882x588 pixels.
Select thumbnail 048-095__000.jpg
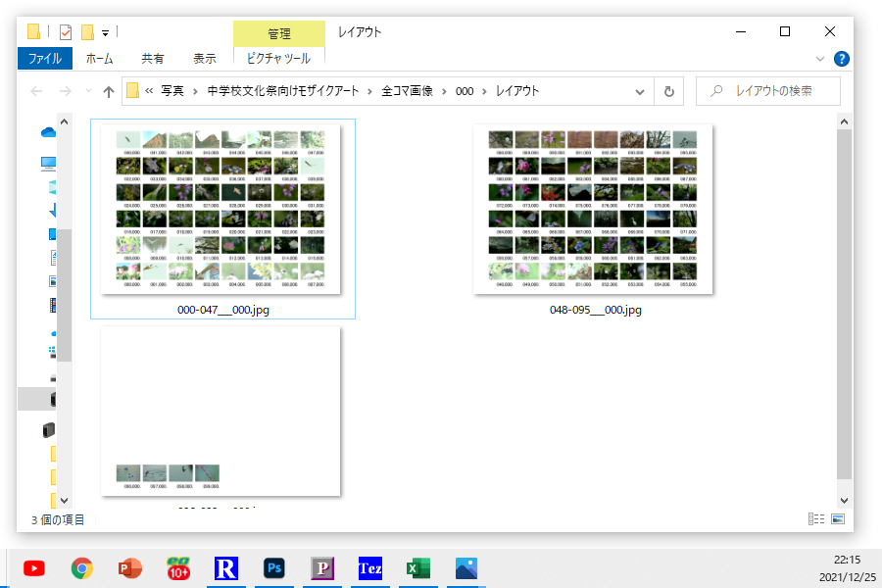pos(593,210)
